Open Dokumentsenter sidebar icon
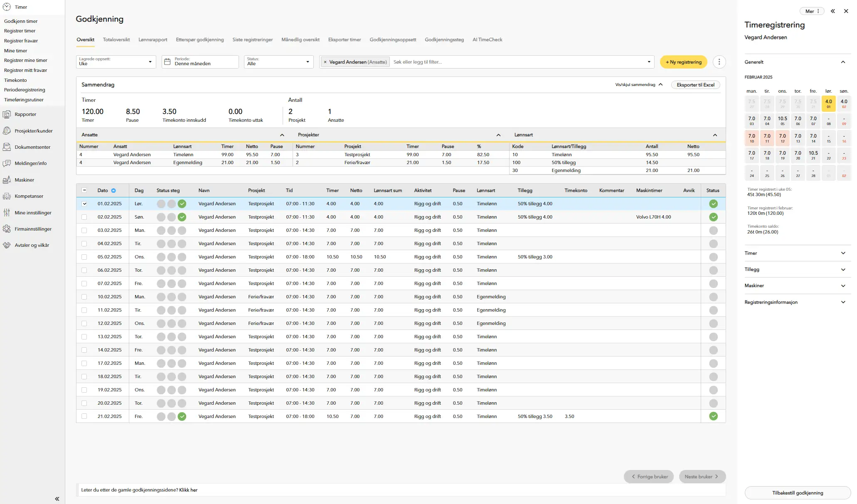The height and width of the screenshot is (504, 857). point(7,147)
